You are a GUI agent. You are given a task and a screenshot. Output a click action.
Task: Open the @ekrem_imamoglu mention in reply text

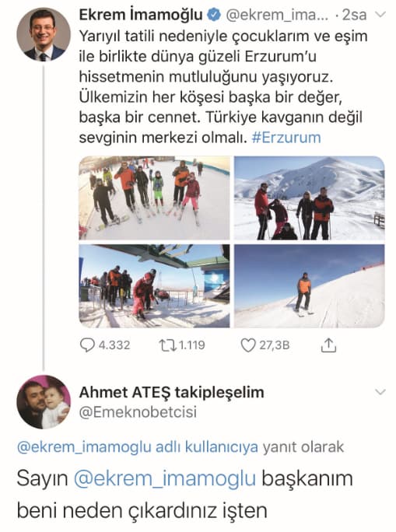click(x=165, y=478)
